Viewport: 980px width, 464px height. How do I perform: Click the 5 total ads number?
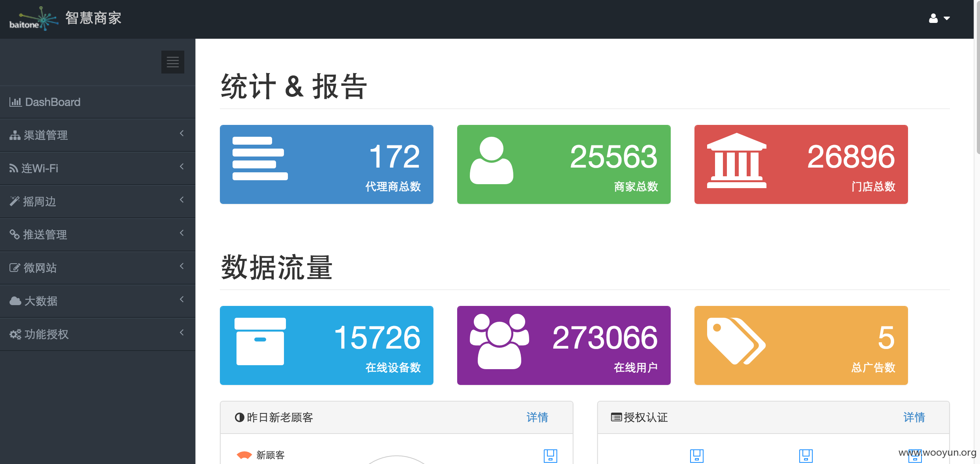point(886,338)
